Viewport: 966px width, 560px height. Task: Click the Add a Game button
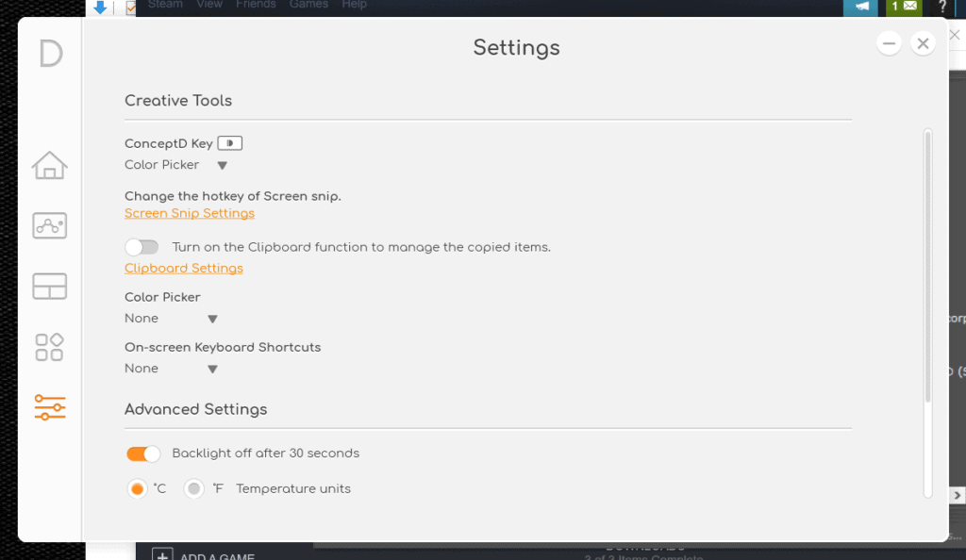[207, 556]
